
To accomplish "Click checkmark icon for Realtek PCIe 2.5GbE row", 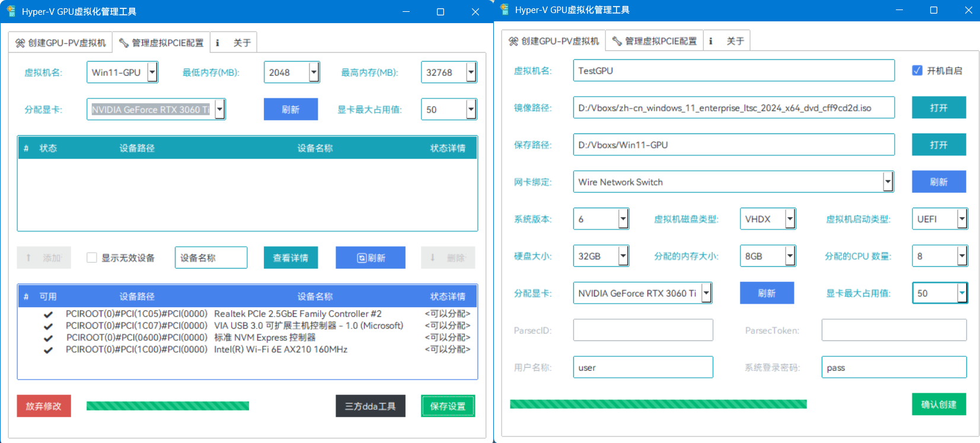I will click(49, 314).
